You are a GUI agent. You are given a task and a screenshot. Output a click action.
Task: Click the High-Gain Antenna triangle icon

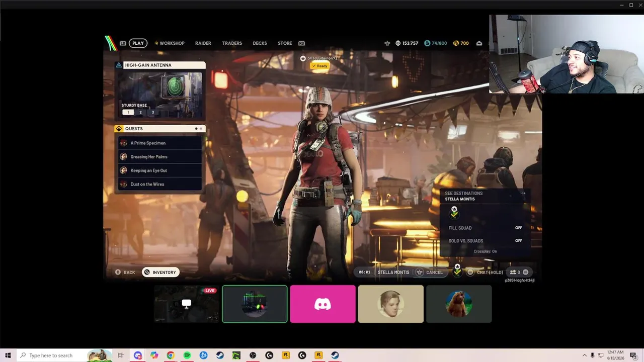119,65
